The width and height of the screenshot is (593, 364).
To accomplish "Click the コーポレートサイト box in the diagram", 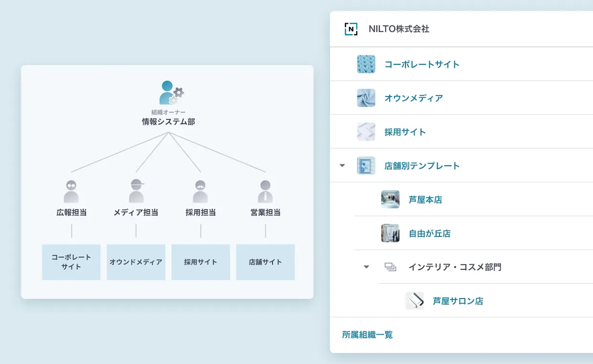I will (x=71, y=262).
